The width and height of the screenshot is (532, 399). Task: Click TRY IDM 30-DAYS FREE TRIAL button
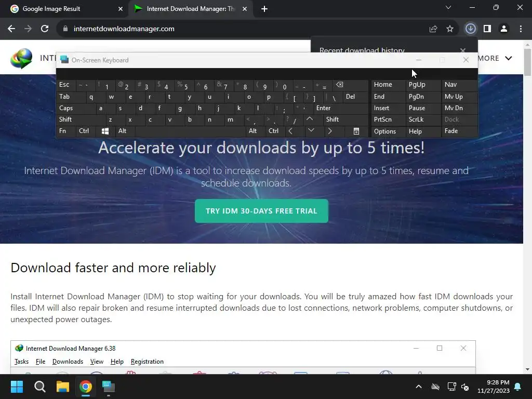(261, 211)
